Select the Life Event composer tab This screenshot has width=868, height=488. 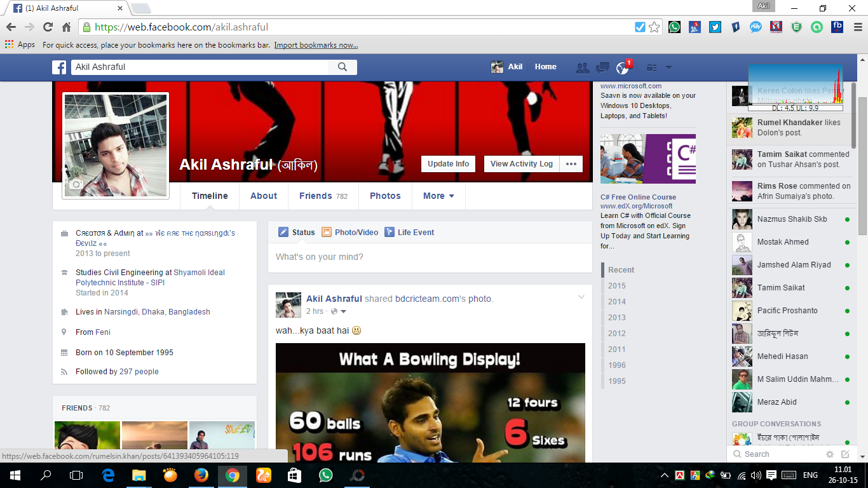[x=409, y=233]
